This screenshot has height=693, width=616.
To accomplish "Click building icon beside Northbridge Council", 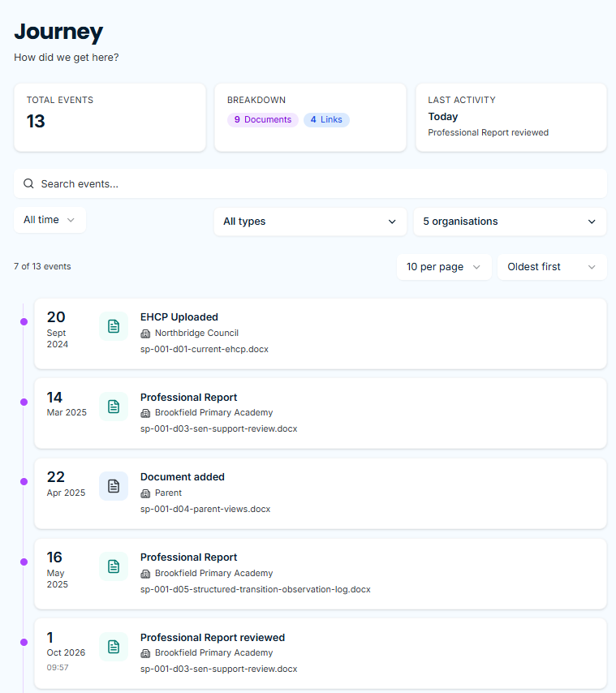I will (x=145, y=334).
